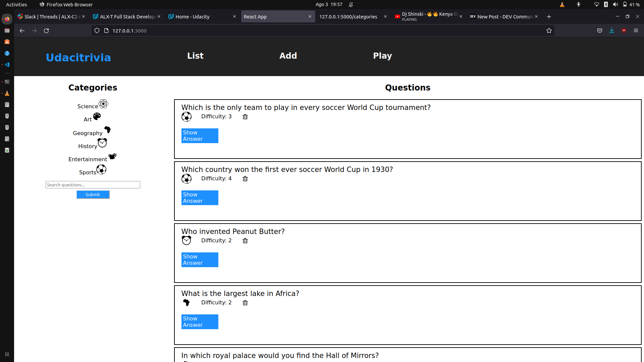Select the Art palette icon
Image resolution: width=644 pixels, height=362 pixels.
pos(97,116)
